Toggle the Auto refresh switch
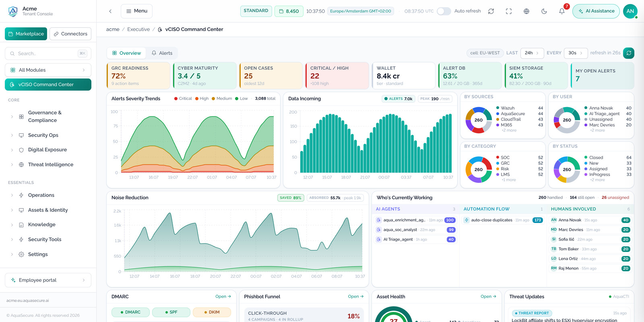Image resolution: width=644 pixels, height=322 pixels. tap(444, 11)
